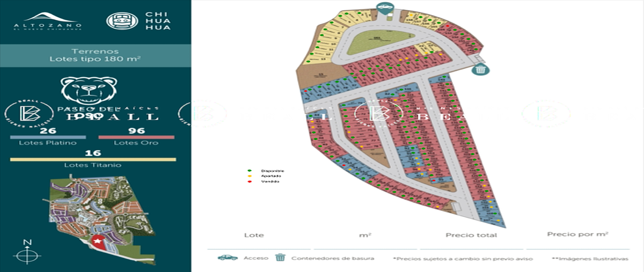Click the Lote column header

tap(254, 235)
